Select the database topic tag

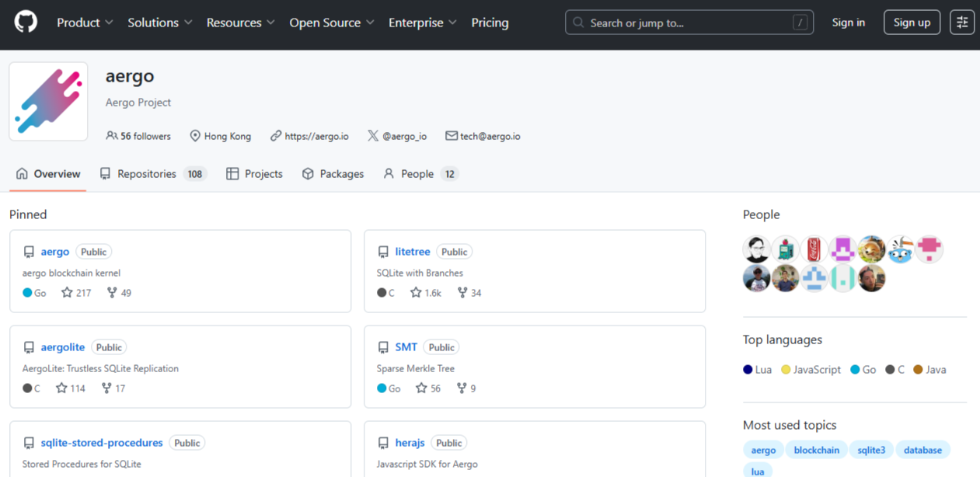923,450
